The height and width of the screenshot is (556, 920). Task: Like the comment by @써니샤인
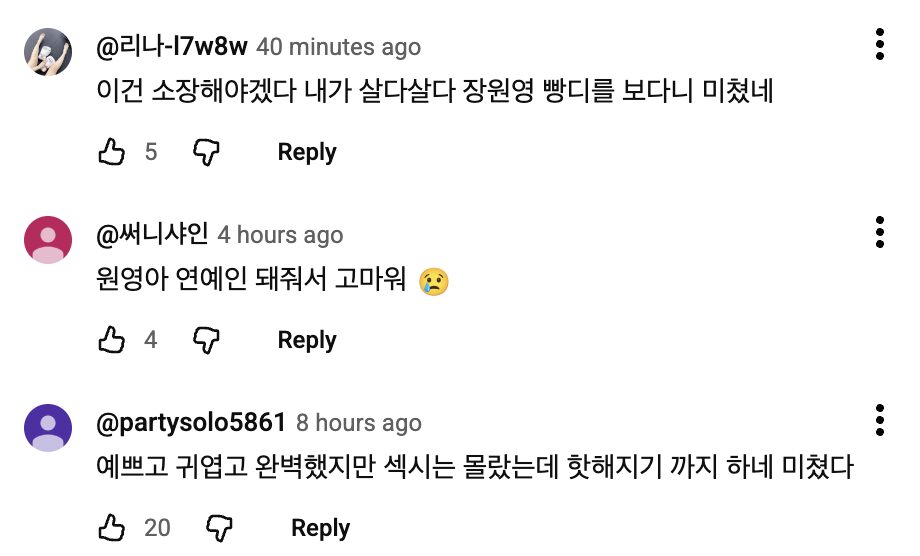pos(111,340)
